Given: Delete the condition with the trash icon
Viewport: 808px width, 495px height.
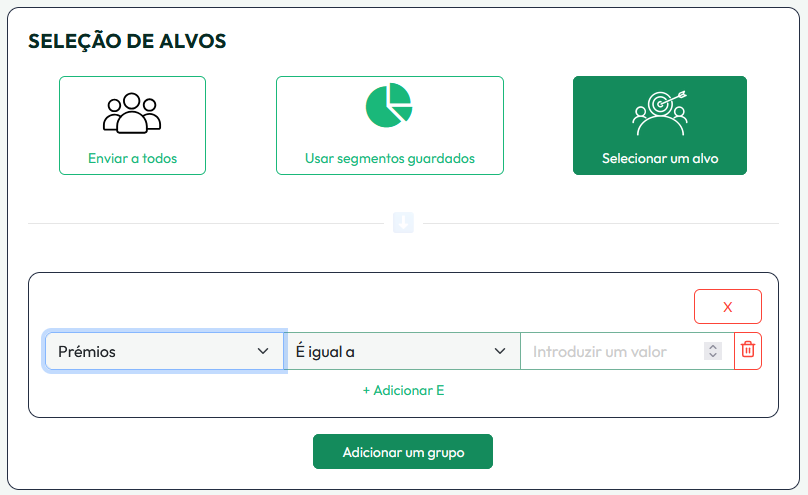Looking at the screenshot, I should pyautogui.click(x=747, y=351).
